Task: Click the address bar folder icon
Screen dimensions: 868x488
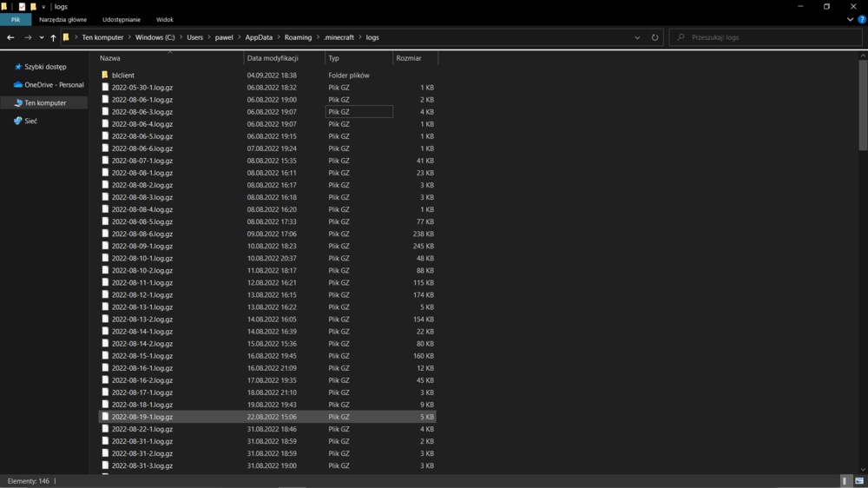Action: click(x=66, y=37)
